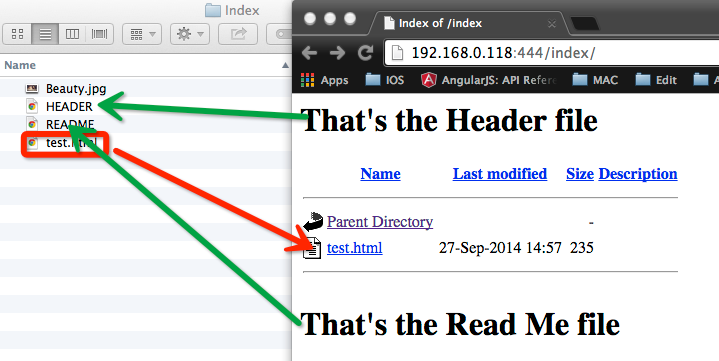Reload the Chrome page
719x361 pixels.
tap(365, 53)
